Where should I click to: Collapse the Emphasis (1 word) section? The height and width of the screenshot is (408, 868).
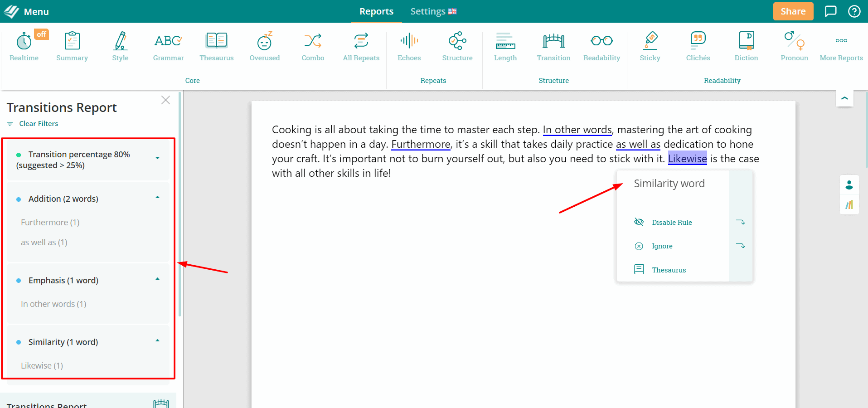tap(157, 279)
